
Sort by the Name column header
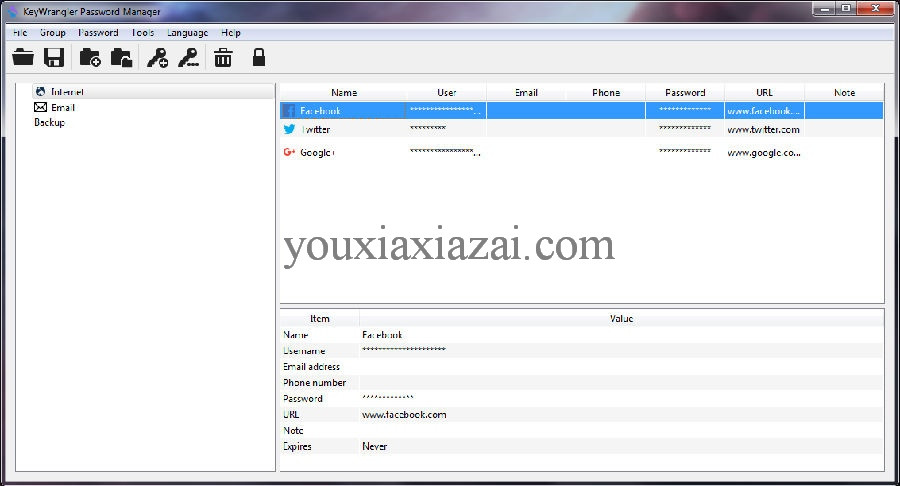tap(344, 92)
